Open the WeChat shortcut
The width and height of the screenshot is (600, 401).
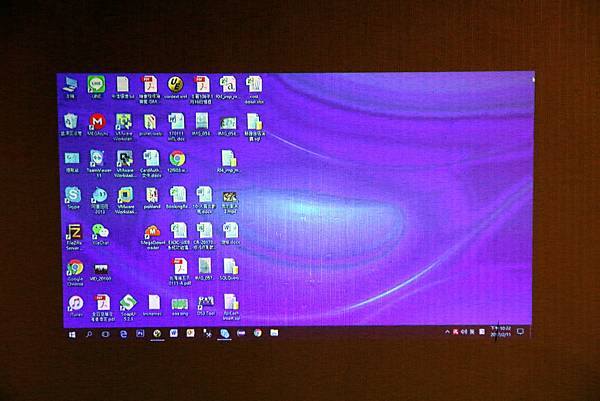pyautogui.click(x=100, y=234)
